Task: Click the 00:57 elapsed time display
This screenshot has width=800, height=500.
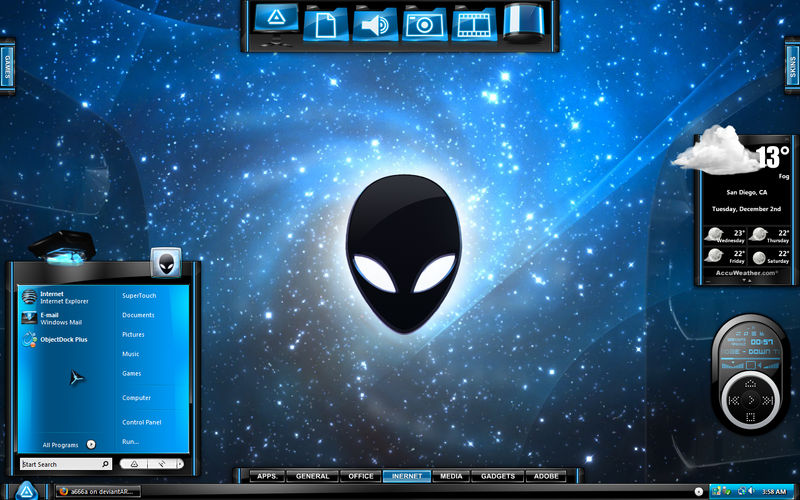Action: click(762, 342)
